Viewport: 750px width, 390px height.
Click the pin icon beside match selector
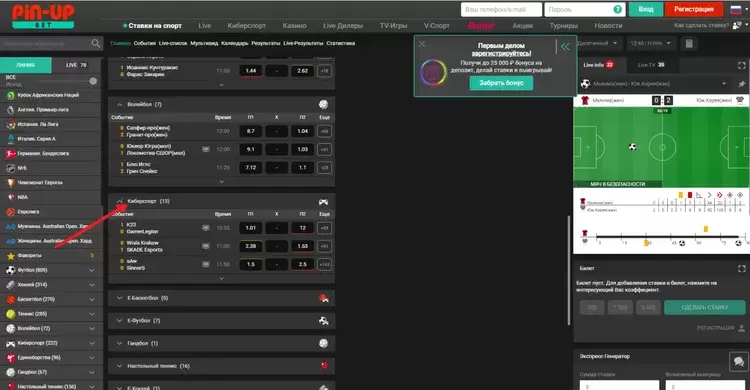[741, 84]
